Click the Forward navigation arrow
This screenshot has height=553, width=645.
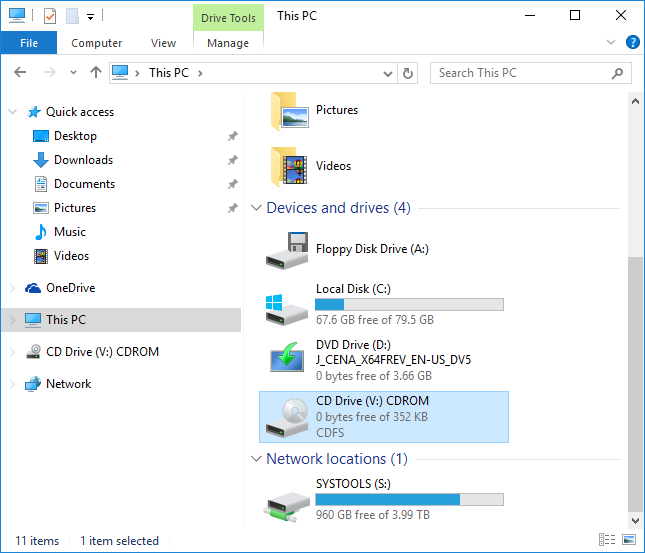coord(50,73)
